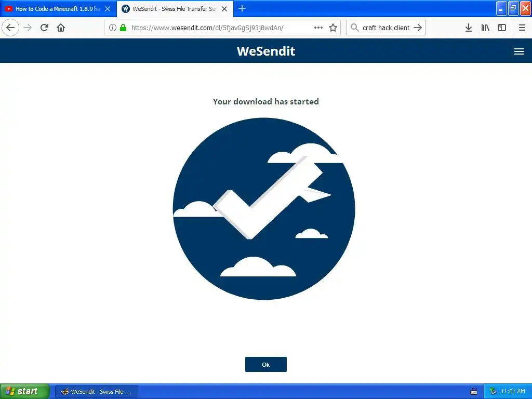Open WeSendit hamburger navigation menu
532x399 pixels.
click(519, 51)
